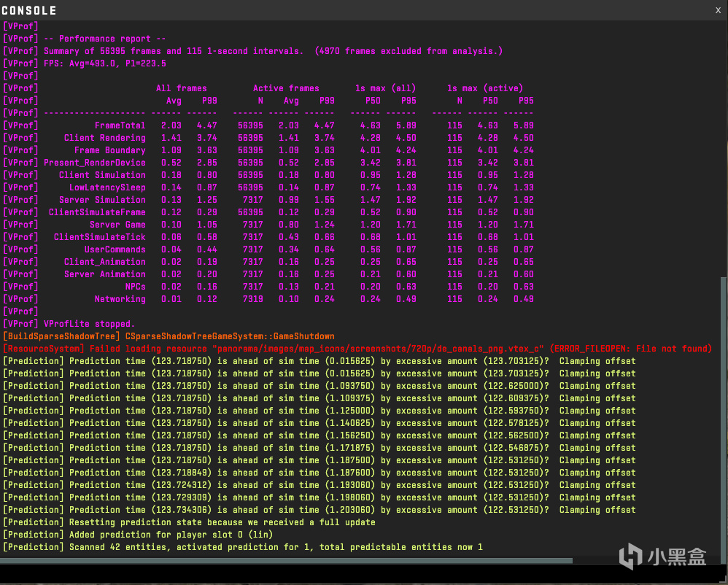Click the 'ERROR_FILEOPEN: File not found' text
The height and width of the screenshot is (585, 728).
(x=630, y=349)
